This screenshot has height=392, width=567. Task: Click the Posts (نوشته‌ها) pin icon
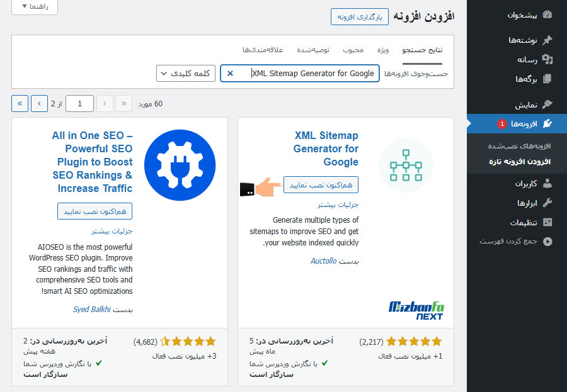pyautogui.click(x=547, y=40)
